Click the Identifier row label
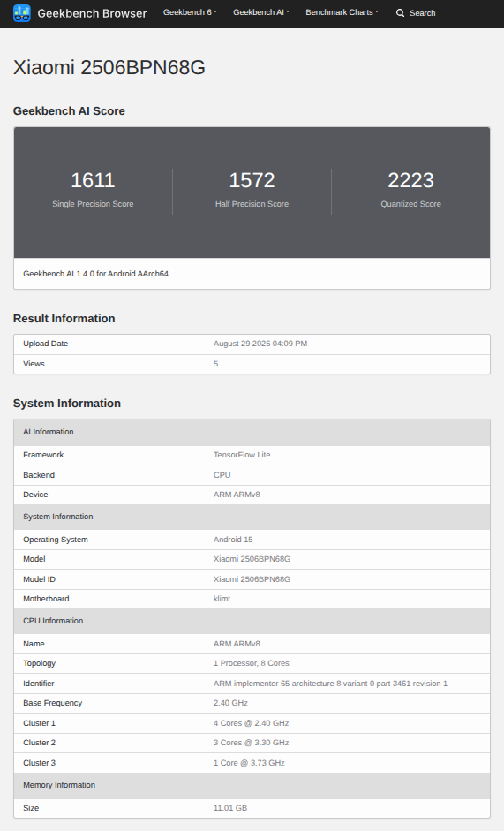Image resolution: width=504 pixels, height=831 pixels. click(x=39, y=684)
